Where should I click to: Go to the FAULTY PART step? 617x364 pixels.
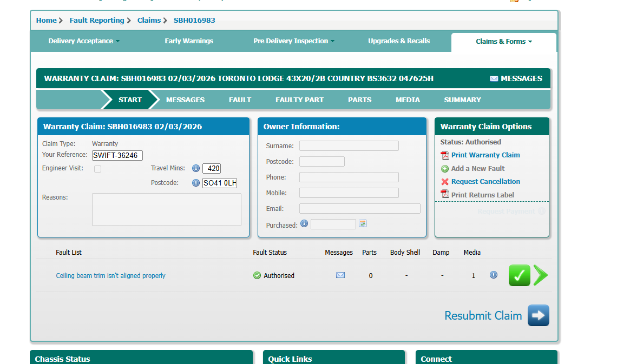pyautogui.click(x=299, y=100)
